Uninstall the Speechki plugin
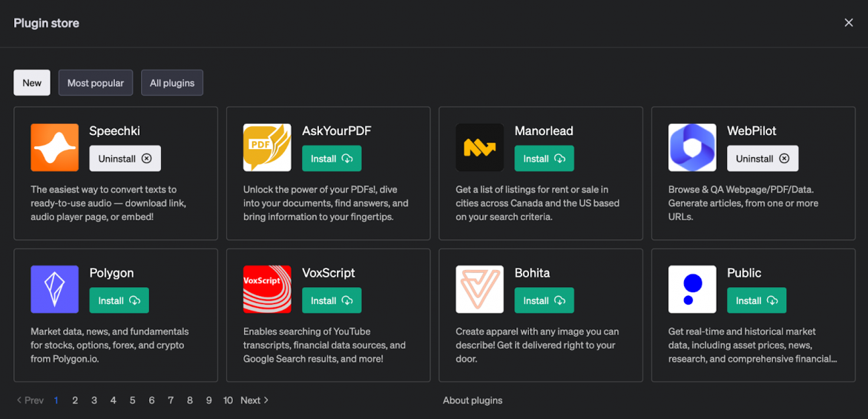The height and width of the screenshot is (419, 868). pyautogui.click(x=125, y=159)
